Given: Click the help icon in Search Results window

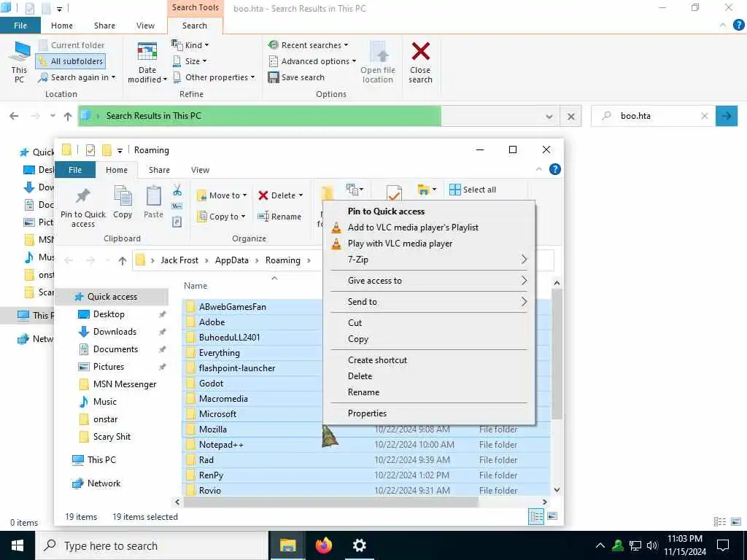Looking at the screenshot, I should pyautogui.click(x=738, y=26).
